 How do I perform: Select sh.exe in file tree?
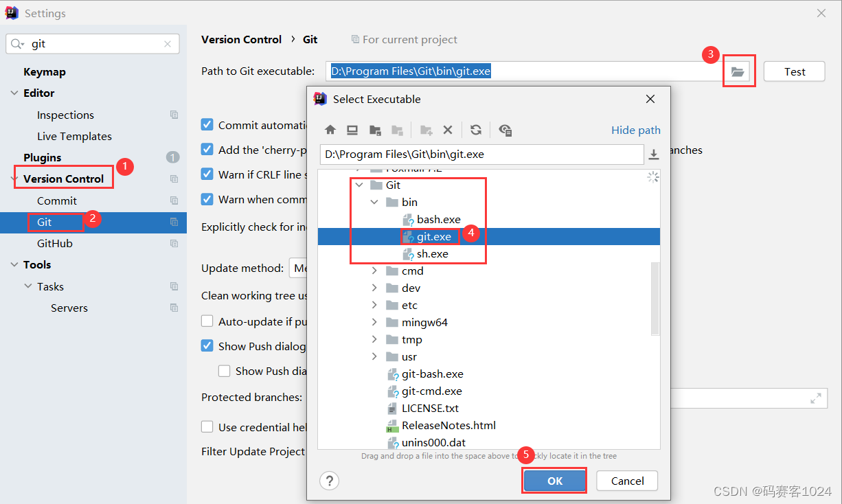[433, 253]
